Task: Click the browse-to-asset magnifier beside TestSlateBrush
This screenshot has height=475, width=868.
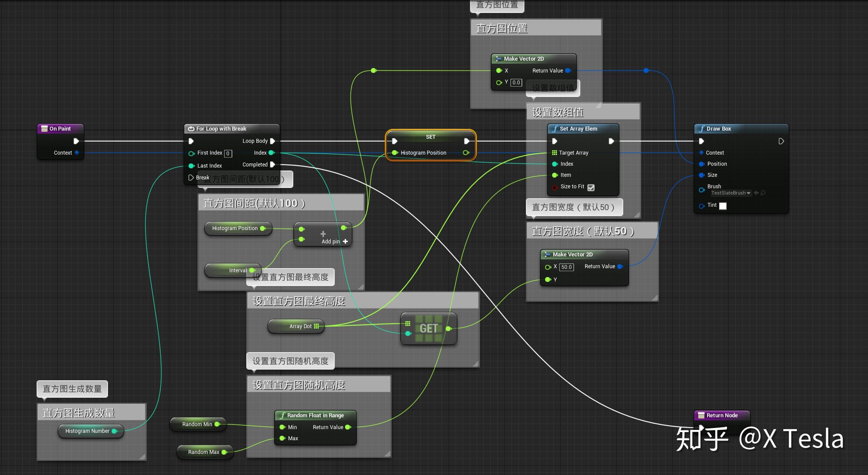Action: [763, 193]
